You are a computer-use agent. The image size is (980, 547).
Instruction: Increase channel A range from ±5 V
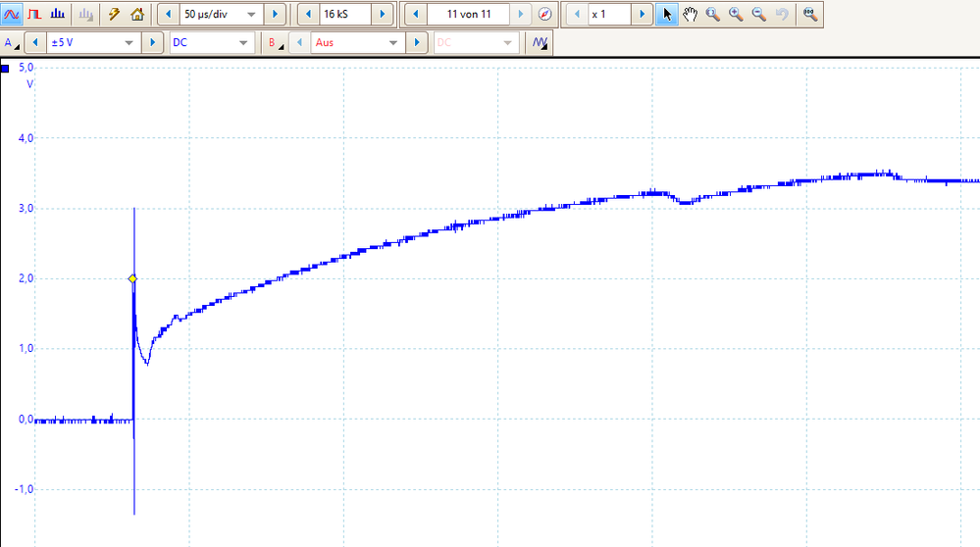[152, 42]
